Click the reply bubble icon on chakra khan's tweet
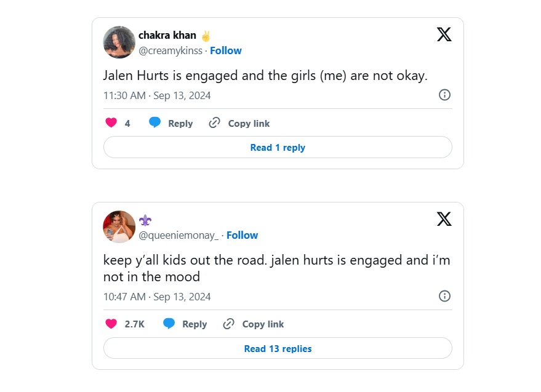 pos(155,123)
